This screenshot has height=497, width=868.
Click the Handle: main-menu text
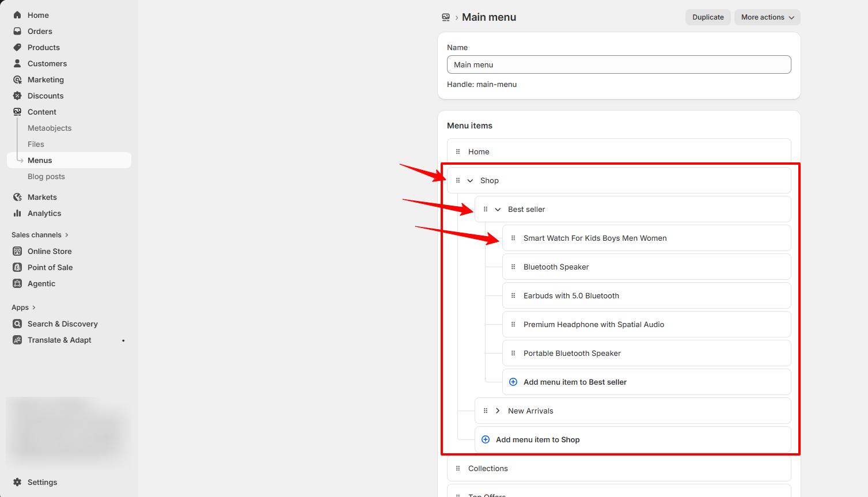click(482, 84)
